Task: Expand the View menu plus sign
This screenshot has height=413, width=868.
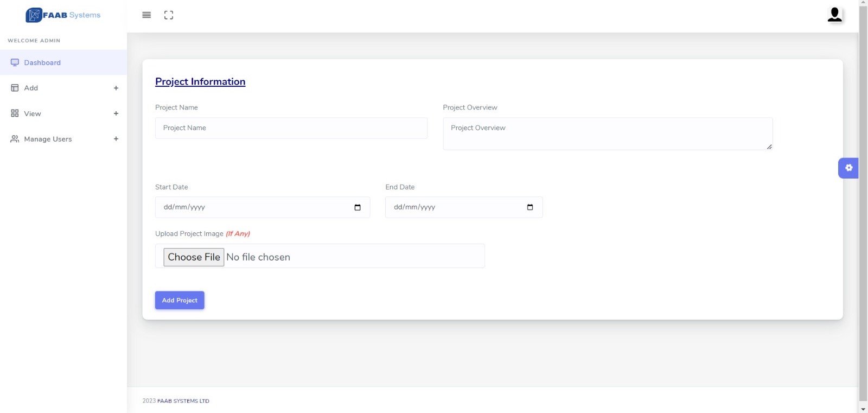Action: click(116, 113)
